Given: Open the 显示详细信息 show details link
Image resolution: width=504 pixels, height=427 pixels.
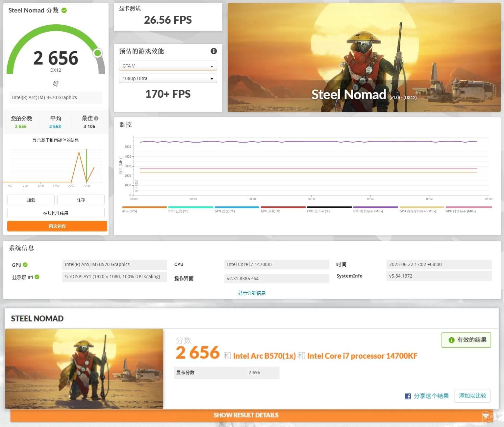Looking at the screenshot, I should coord(252,293).
